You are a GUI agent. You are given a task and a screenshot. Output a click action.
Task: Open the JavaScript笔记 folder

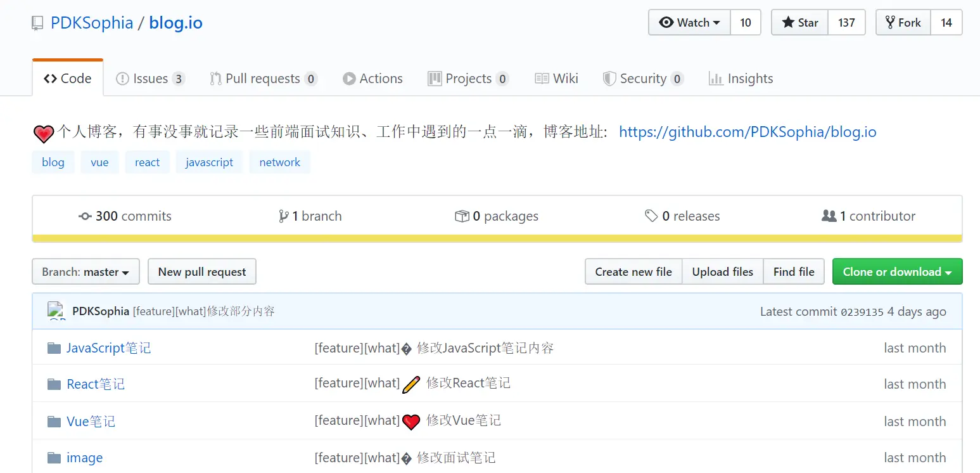coord(109,348)
